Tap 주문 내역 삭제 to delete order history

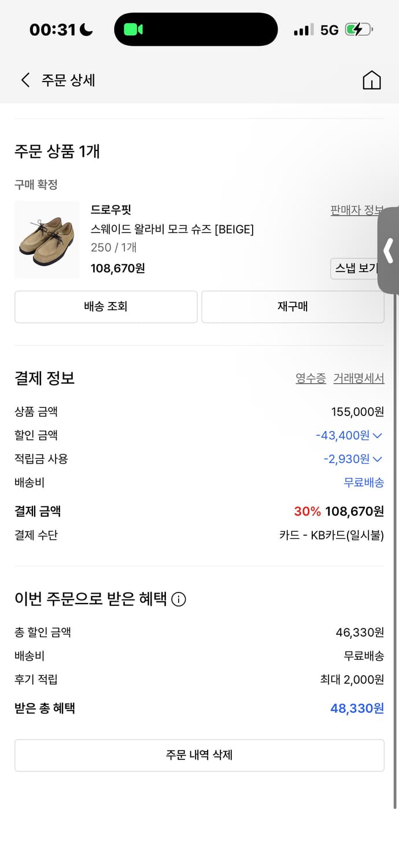click(x=199, y=755)
